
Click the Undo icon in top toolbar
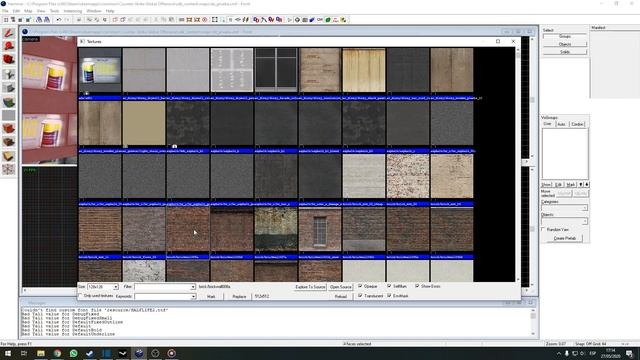[x=59, y=20]
